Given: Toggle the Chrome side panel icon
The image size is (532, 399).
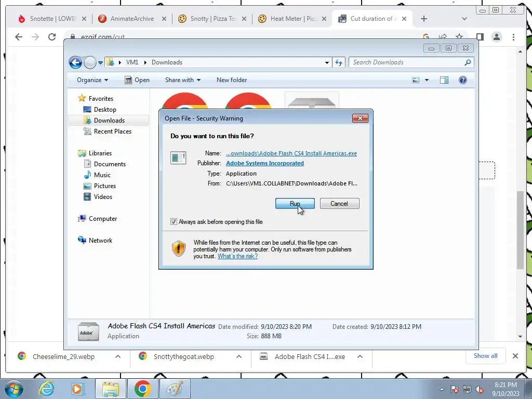Looking at the screenshot, I should point(480,37).
